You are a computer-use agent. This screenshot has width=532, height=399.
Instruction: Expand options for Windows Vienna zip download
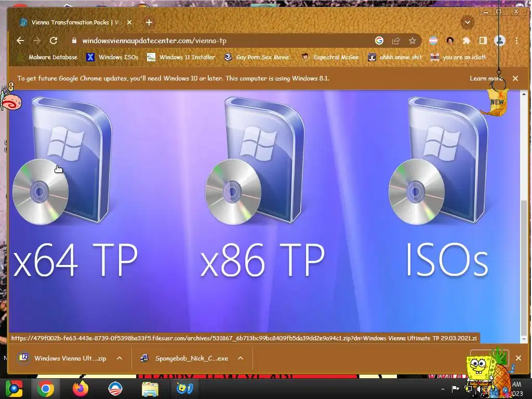(x=119, y=358)
